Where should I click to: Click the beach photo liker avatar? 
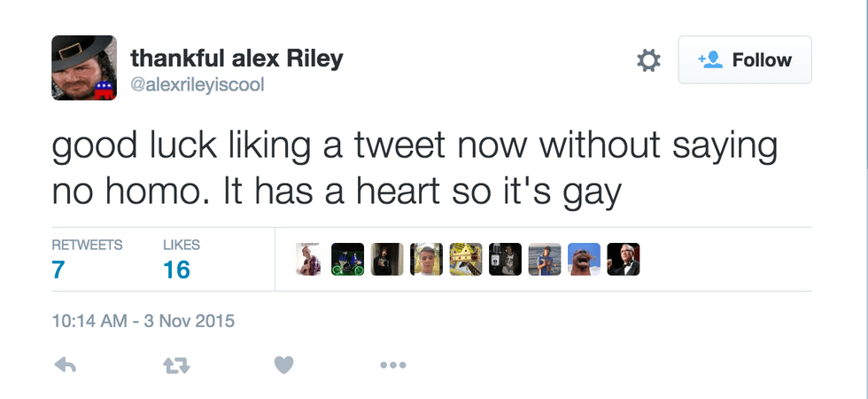pos(545,259)
